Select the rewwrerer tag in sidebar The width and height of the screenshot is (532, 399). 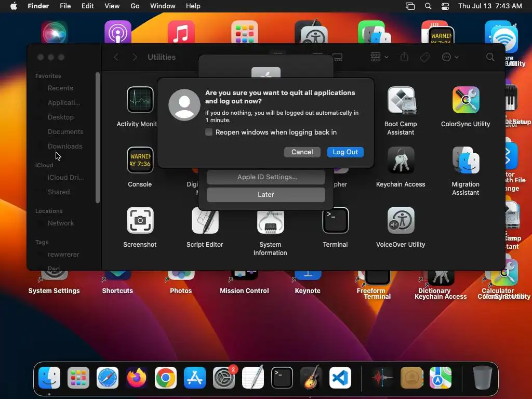pyautogui.click(x=63, y=255)
